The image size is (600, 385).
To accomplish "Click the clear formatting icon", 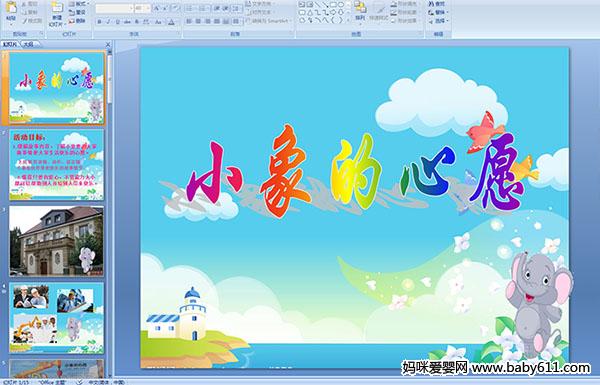I will [x=175, y=8].
